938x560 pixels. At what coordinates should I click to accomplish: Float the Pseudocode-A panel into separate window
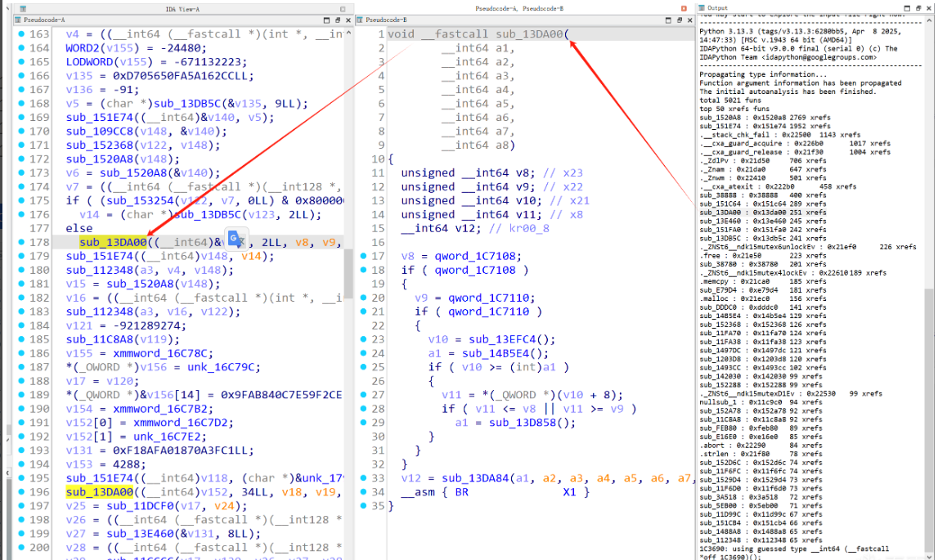coord(338,20)
